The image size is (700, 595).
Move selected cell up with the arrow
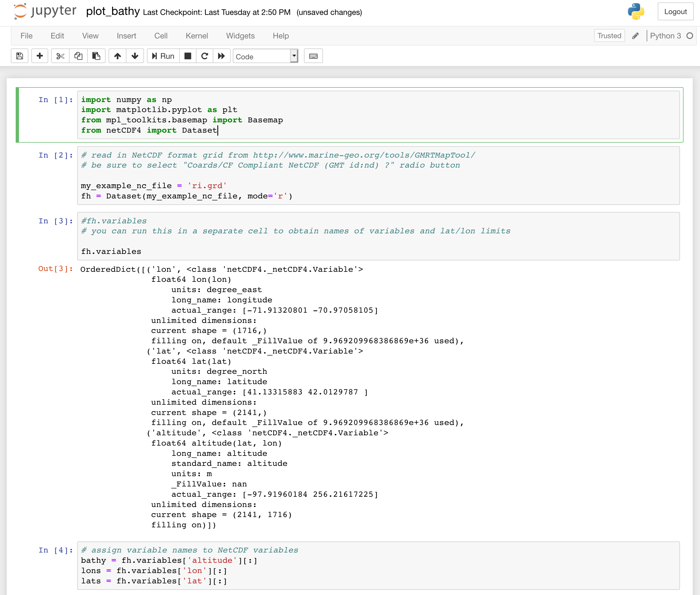pos(117,56)
